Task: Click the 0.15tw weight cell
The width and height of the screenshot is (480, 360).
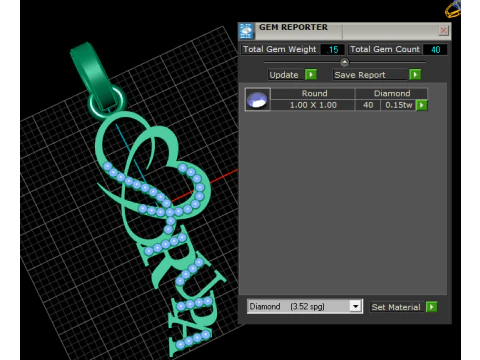Action: tap(398, 105)
